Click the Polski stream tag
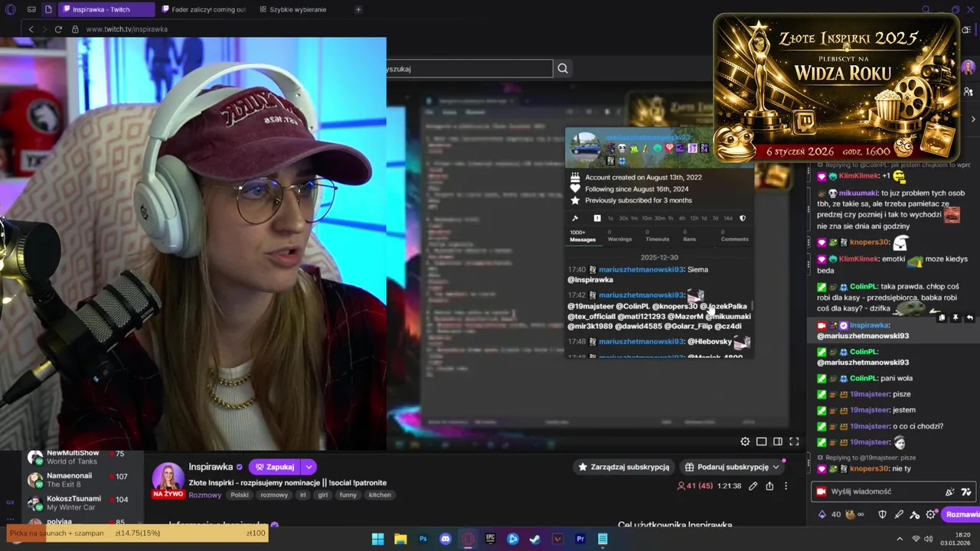The width and height of the screenshot is (980, 551). pyautogui.click(x=240, y=495)
